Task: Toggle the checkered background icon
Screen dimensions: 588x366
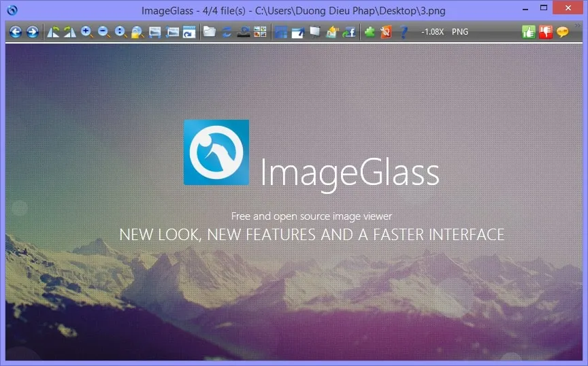Action: click(281, 32)
